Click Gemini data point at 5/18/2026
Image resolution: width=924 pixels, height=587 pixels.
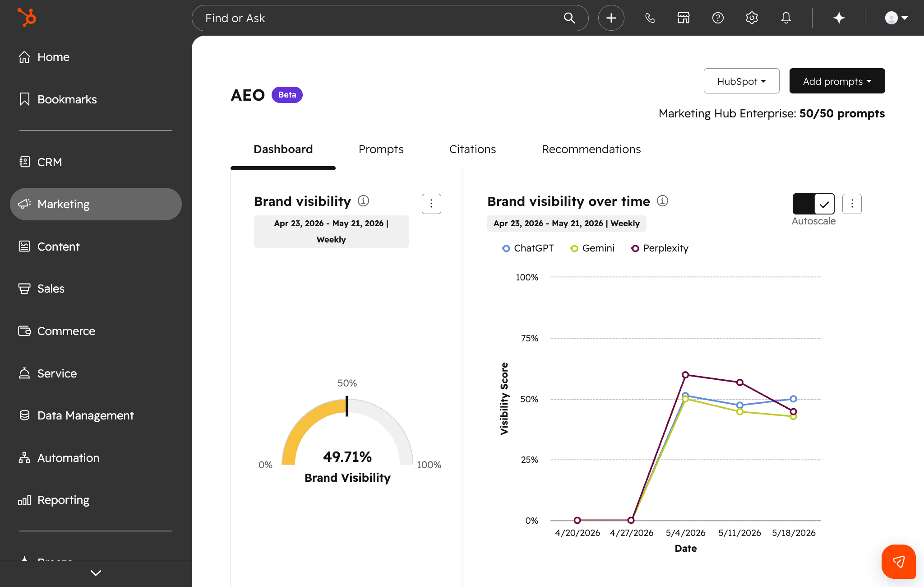(793, 417)
